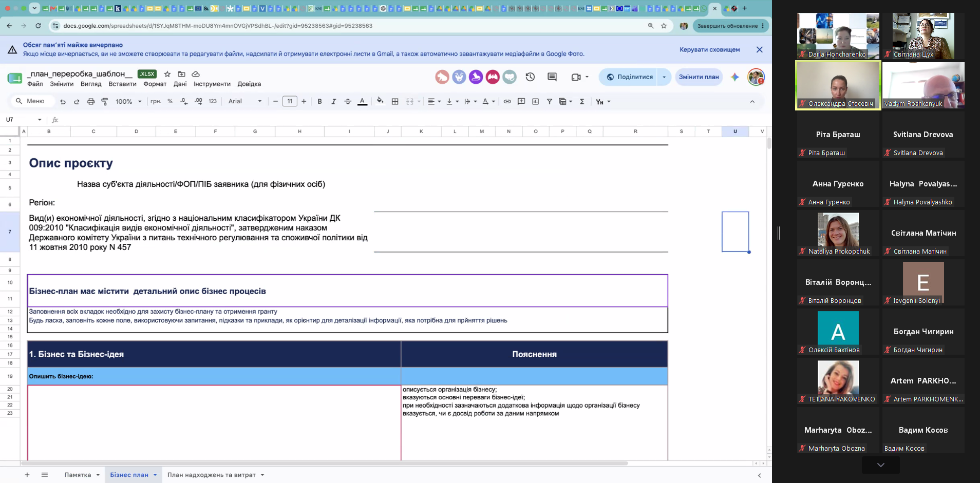This screenshot has width=980, height=483.
Task: Increase decimal places in the toolbar
Action: coord(198,101)
